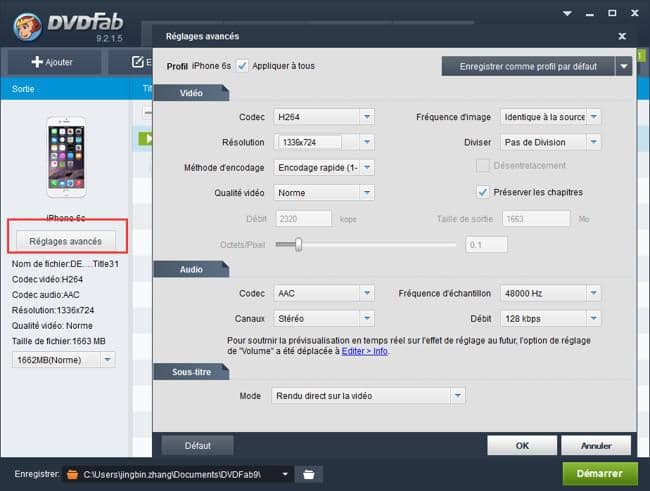650x491 pixels.
Task: Select the Sous-titre section tab
Action: (191, 372)
